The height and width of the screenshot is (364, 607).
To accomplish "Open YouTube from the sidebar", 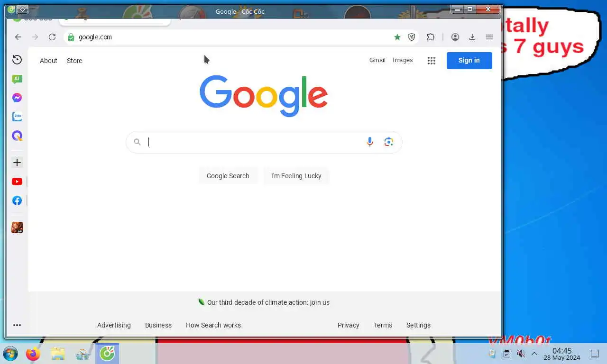I will [x=17, y=182].
